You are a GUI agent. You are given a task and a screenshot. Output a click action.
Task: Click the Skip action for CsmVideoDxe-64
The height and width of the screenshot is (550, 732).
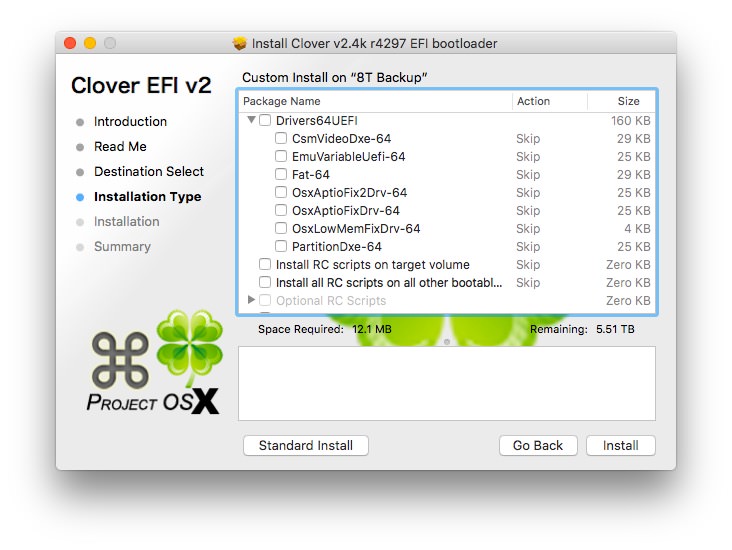(x=528, y=139)
